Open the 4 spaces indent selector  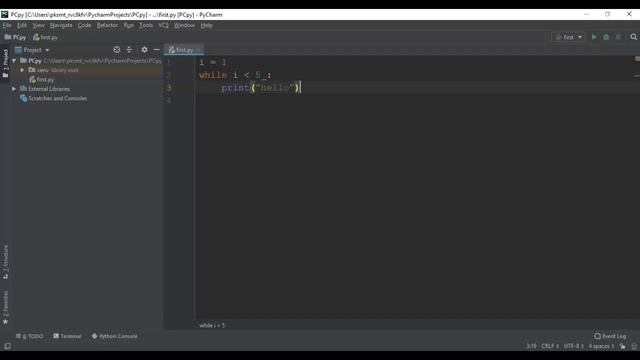[601, 346]
